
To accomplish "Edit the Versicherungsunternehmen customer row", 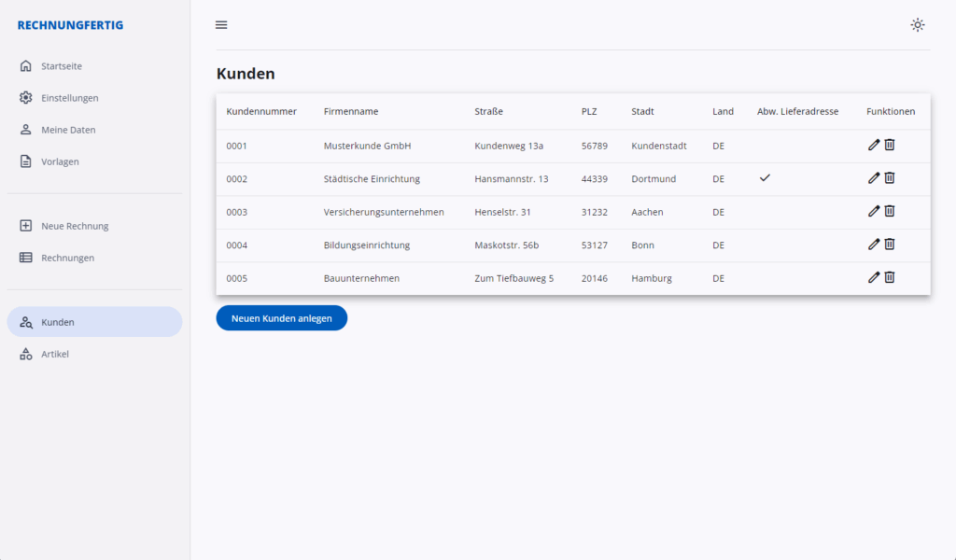I will [x=874, y=211].
